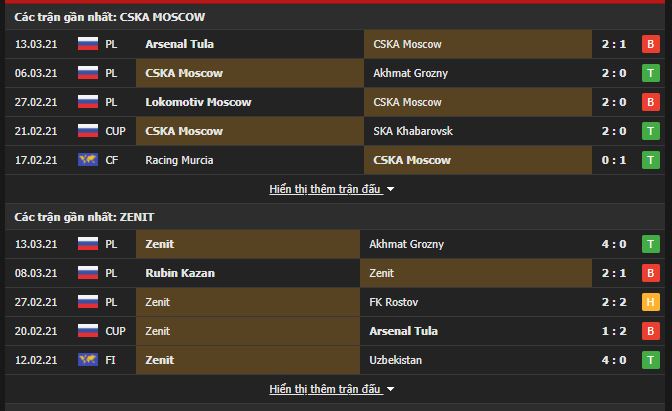672x411 pixels.
Task: Click FI label for Zenit vs Uzbekistan
Action: 110,360
